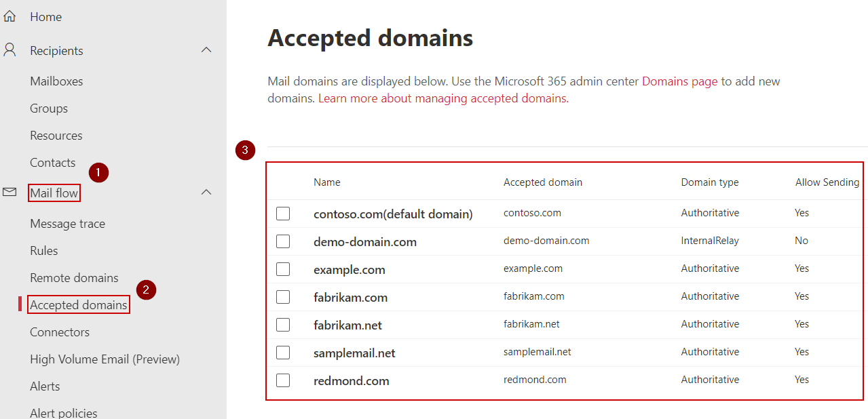Select the demo-domain.com checkbox
The width and height of the screenshot is (868, 419).
(283, 241)
